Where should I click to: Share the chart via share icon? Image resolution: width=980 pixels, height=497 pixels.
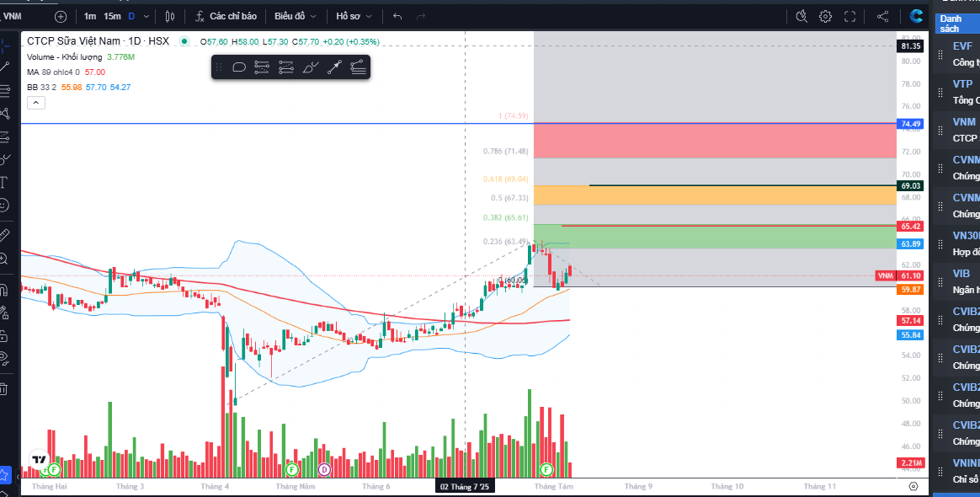click(882, 16)
